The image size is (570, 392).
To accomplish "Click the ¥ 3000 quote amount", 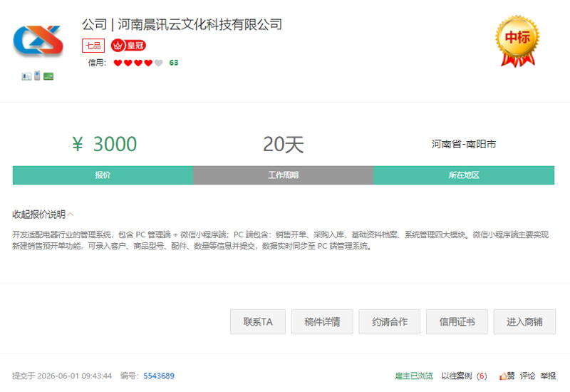I will point(104,144).
